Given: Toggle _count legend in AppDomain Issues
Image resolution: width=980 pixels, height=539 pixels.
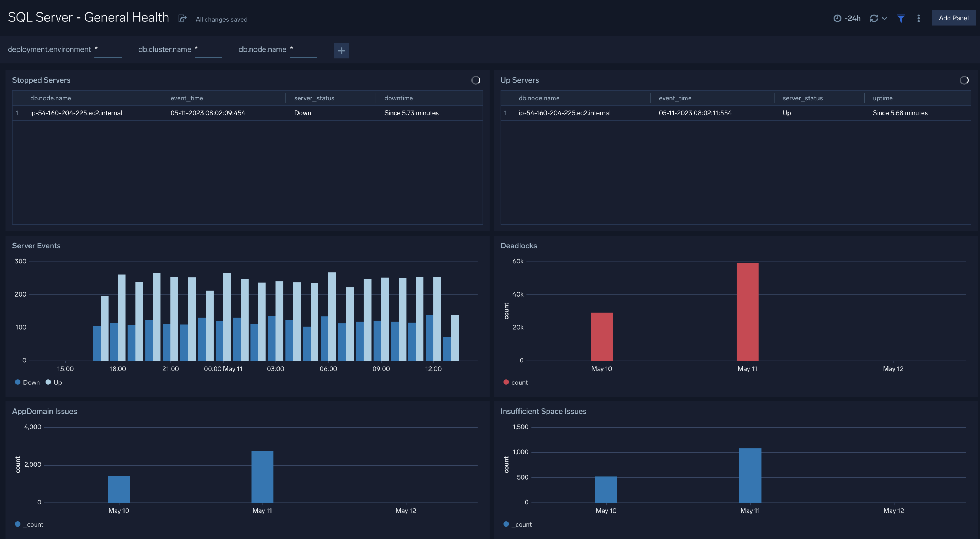Looking at the screenshot, I should 29,524.
